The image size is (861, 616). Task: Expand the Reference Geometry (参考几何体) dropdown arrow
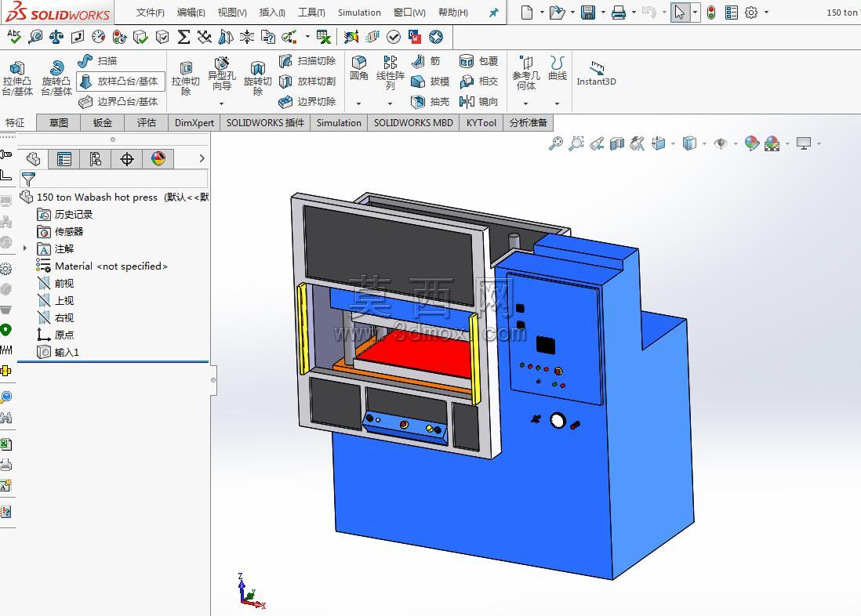click(525, 103)
